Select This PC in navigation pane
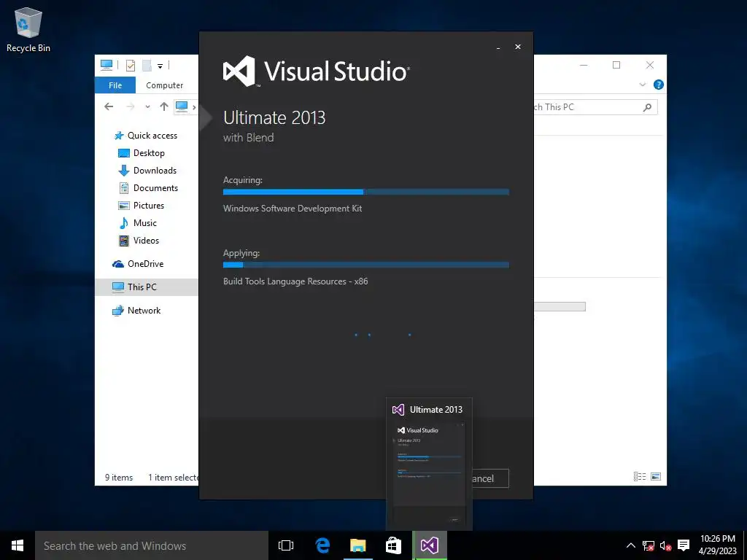This screenshot has height=560, width=747. [147, 287]
